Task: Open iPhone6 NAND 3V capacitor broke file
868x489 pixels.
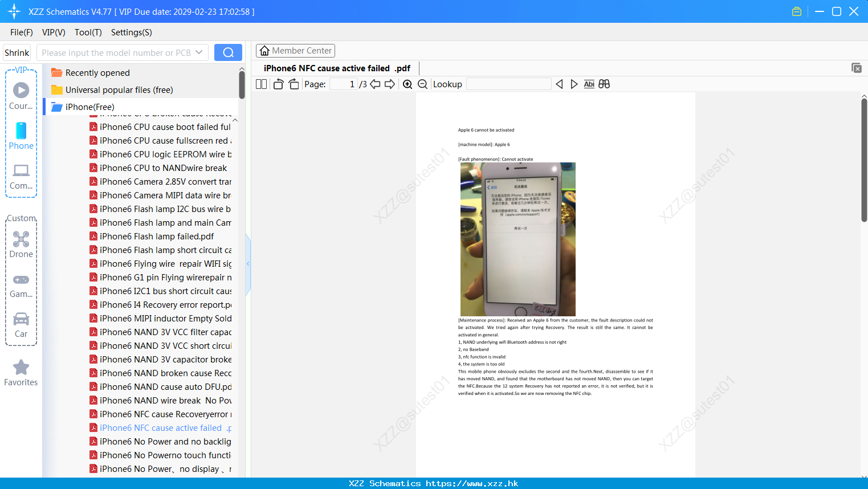Action: [160, 360]
